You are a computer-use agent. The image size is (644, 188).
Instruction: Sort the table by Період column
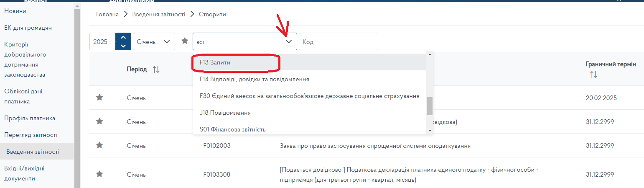[x=156, y=70]
